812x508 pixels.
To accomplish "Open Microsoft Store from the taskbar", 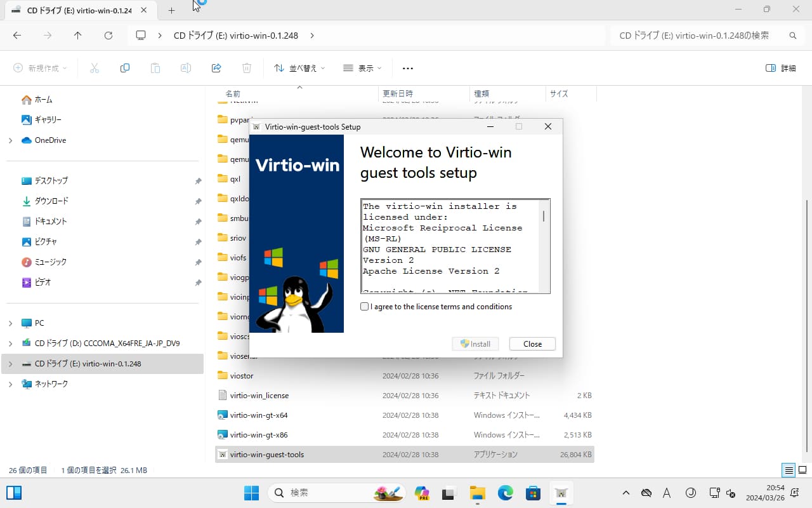I will pyautogui.click(x=533, y=493).
